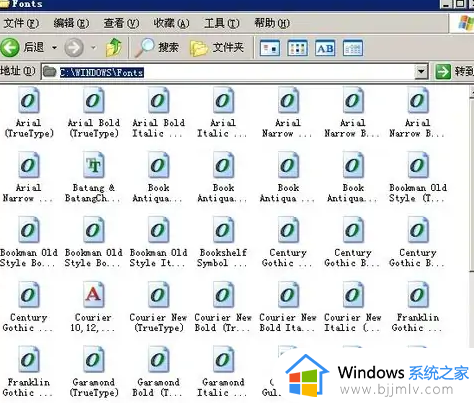
Task: Select the Bookman Old Style (T... font
Action: click(418, 177)
